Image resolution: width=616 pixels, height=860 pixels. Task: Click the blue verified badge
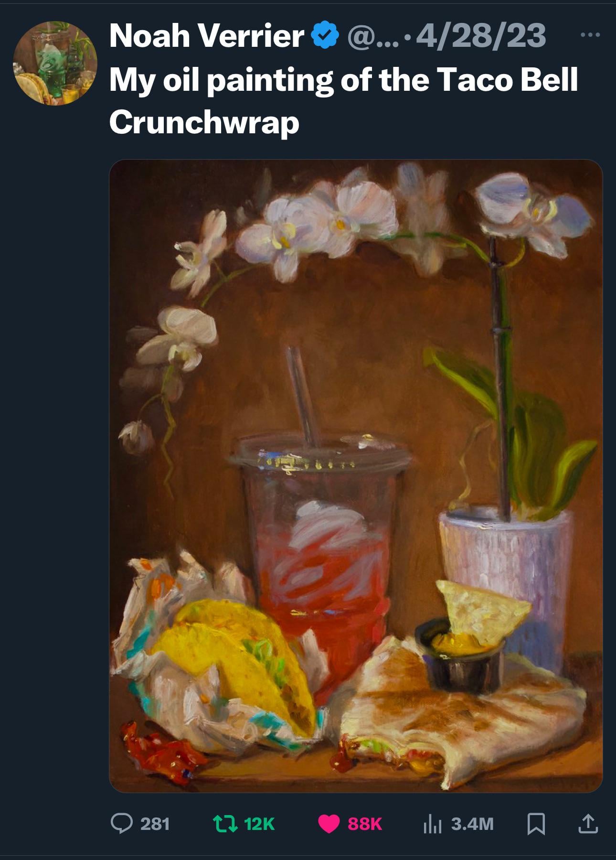pyautogui.click(x=325, y=35)
